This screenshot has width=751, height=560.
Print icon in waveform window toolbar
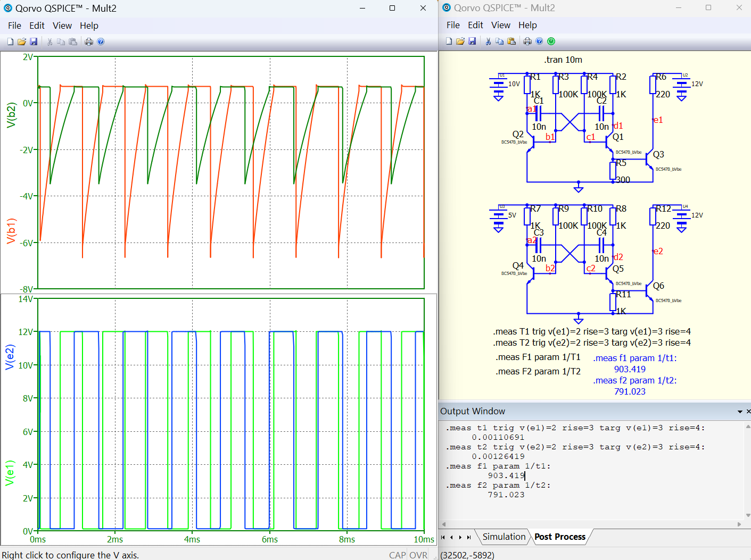tap(89, 41)
